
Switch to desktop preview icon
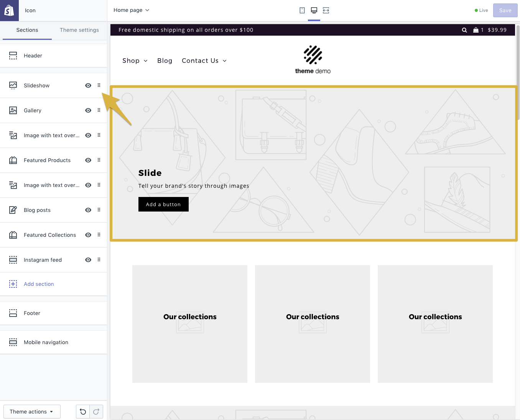click(314, 10)
